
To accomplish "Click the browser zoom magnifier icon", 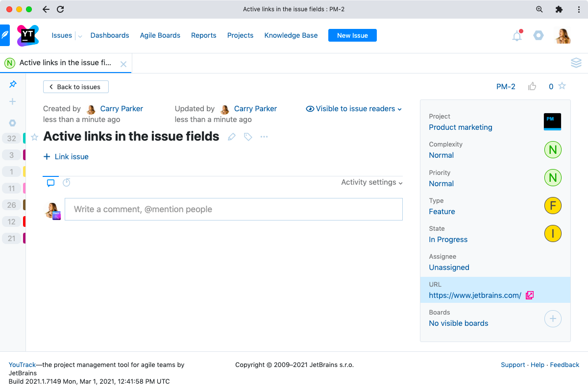I will [x=539, y=9].
